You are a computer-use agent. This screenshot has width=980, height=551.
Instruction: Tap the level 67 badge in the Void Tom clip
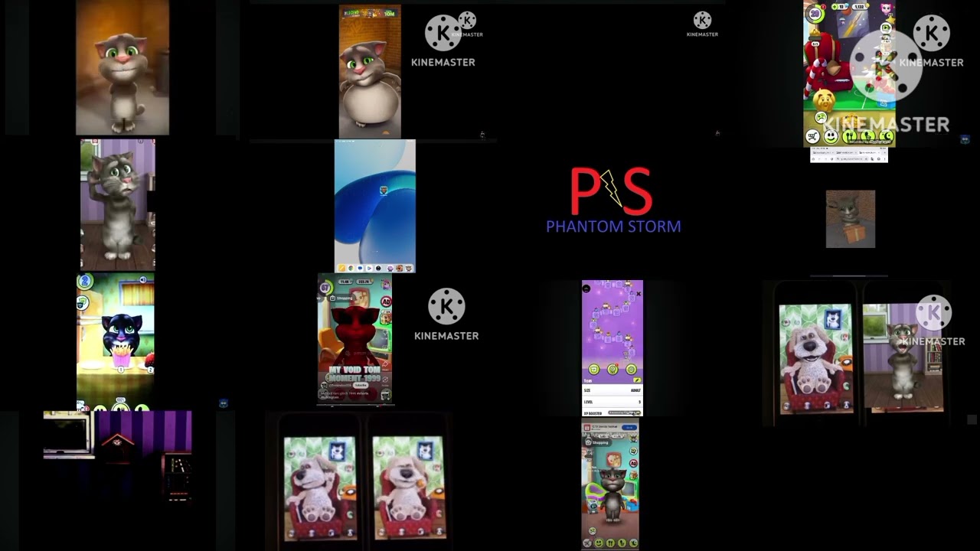325,287
